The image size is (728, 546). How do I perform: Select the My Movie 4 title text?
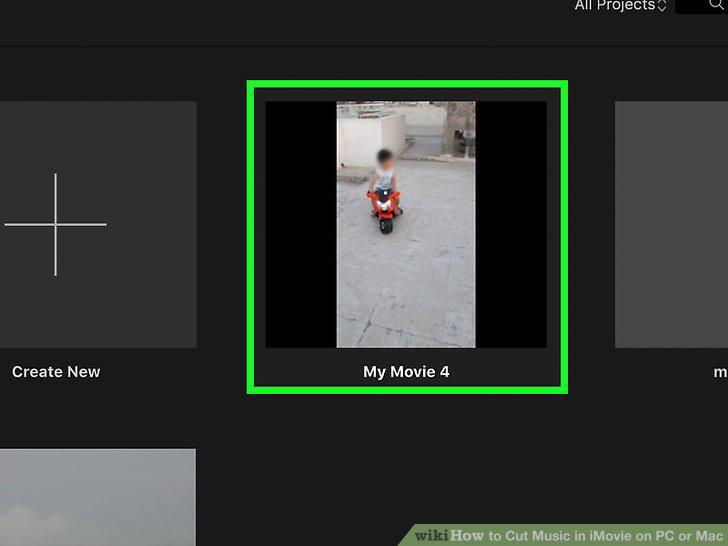point(406,372)
